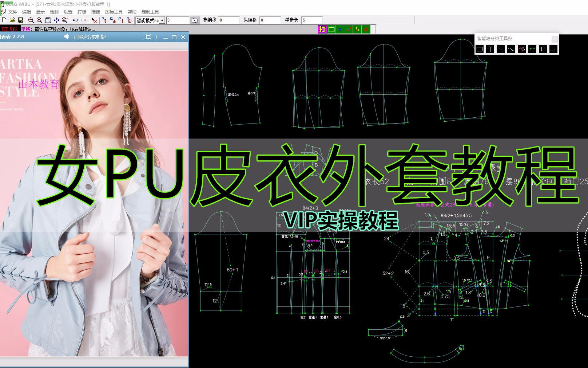Mute the speaker in the image viewer

[67, 36]
